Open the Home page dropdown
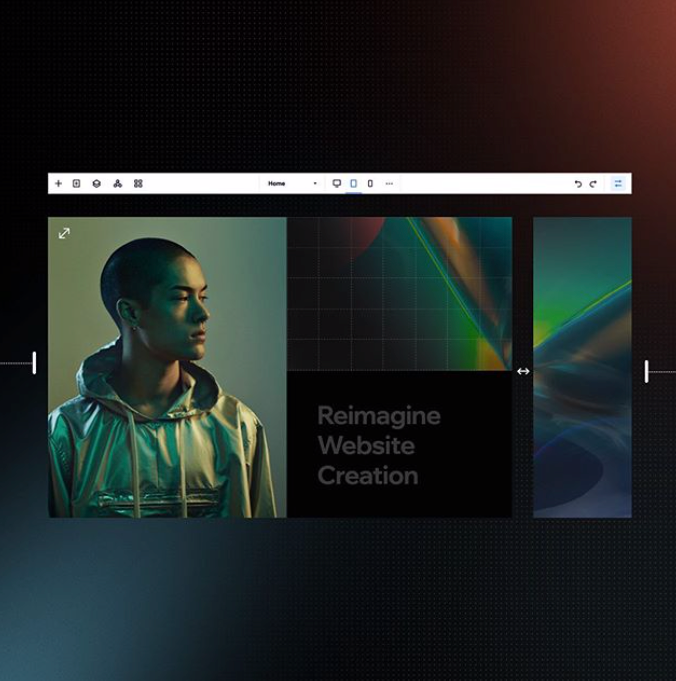This screenshot has height=681, width=676. pyautogui.click(x=292, y=183)
